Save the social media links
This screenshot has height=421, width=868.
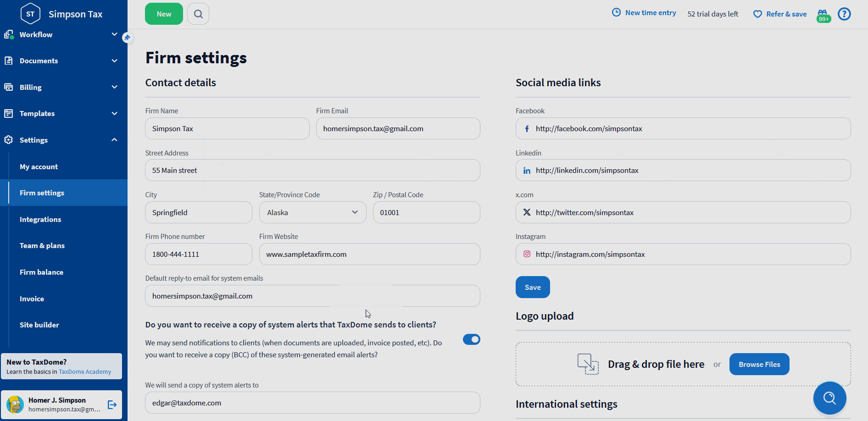click(533, 287)
